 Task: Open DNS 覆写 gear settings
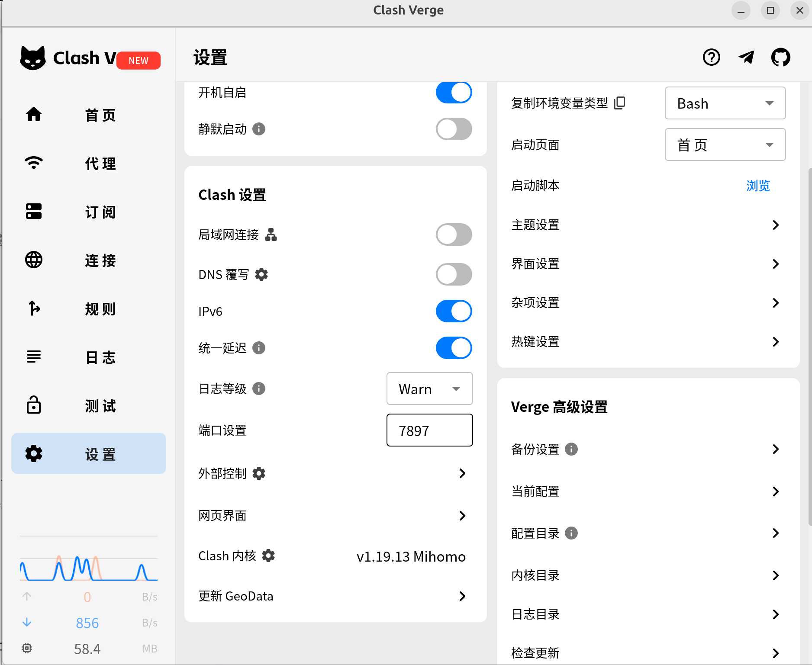pos(261,274)
